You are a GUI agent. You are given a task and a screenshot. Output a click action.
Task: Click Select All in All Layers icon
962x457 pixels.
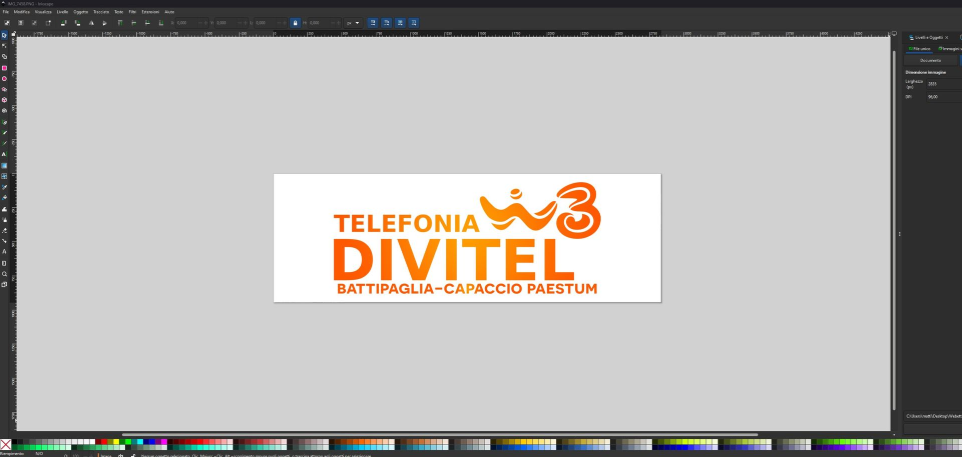[x=20, y=23]
